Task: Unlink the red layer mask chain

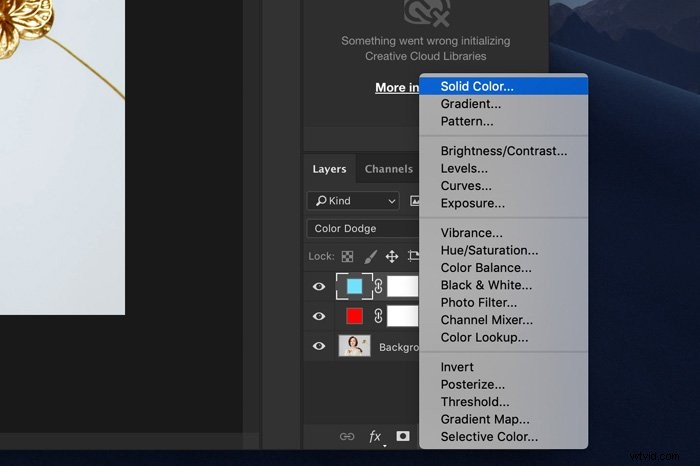Action: tap(379, 316)
